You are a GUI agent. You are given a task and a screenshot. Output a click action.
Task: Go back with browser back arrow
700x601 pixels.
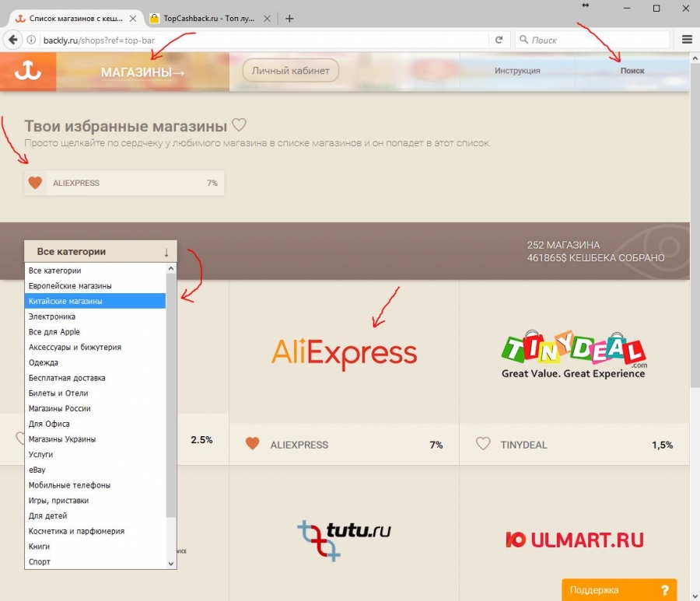13,40
